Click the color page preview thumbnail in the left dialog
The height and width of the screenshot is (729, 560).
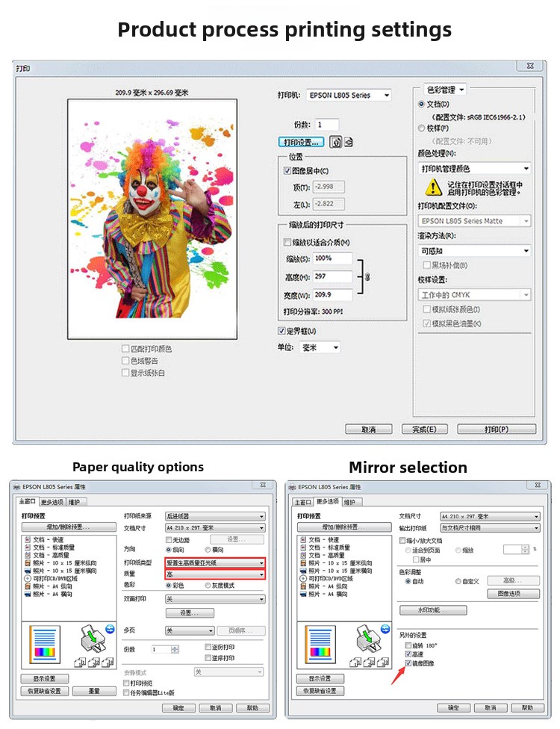(44, 643)
